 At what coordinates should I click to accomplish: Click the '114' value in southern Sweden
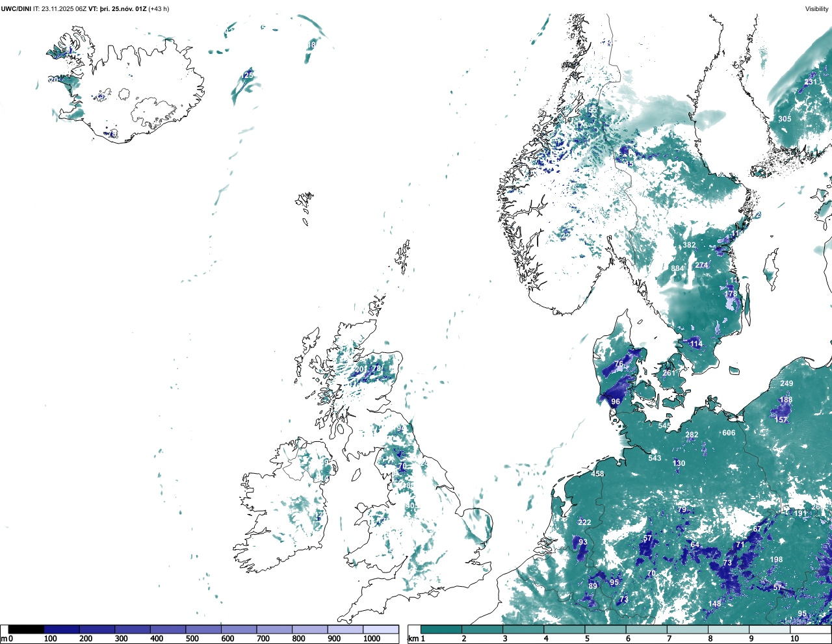pyautogui.click(x=696, y=344)
